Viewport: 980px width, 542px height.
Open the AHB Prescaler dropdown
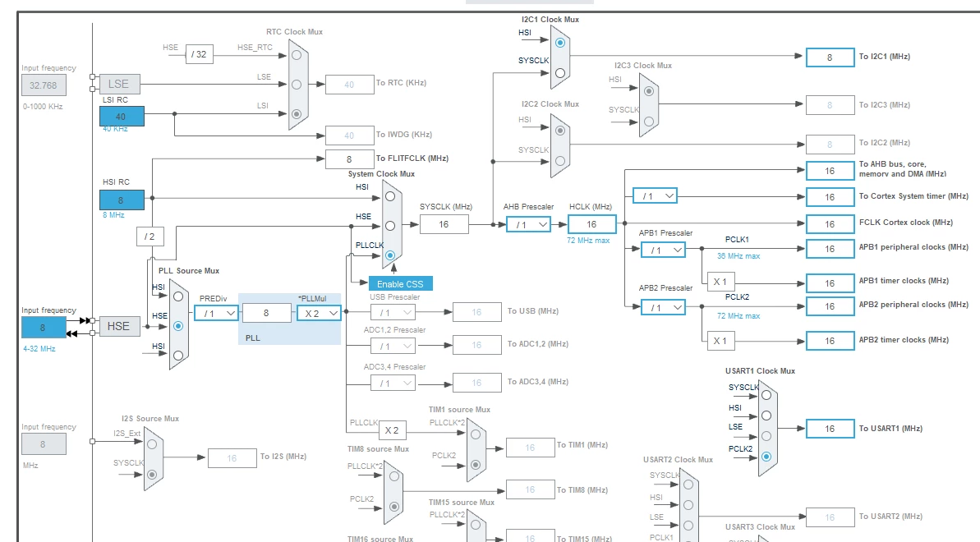(x=528, y=224)
